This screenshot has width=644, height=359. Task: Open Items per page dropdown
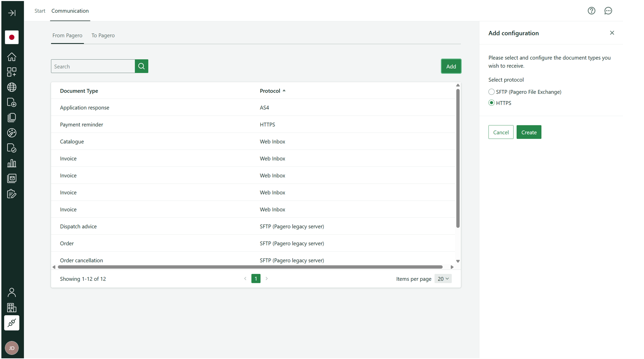tap(443, 279)
